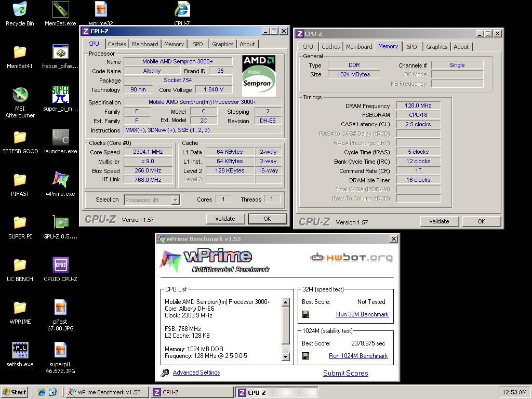Click Validate in the right CPU-Z window
532x399 pixels.
(x=440, y=221)
